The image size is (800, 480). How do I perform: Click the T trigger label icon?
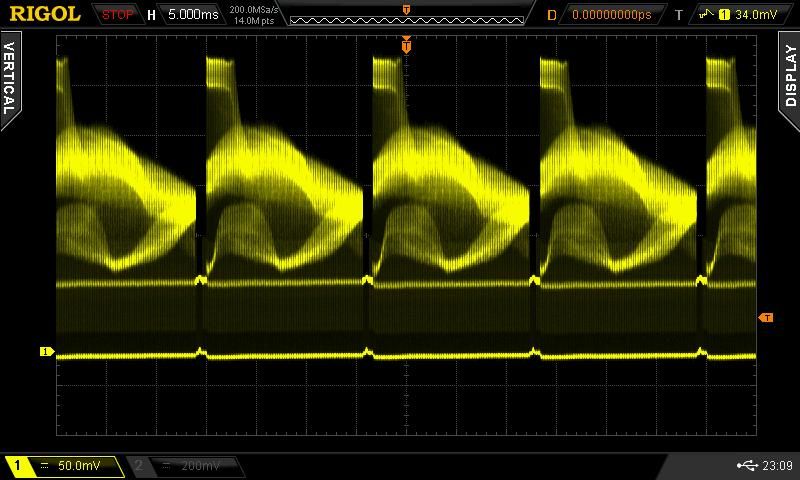pos(679,15)
